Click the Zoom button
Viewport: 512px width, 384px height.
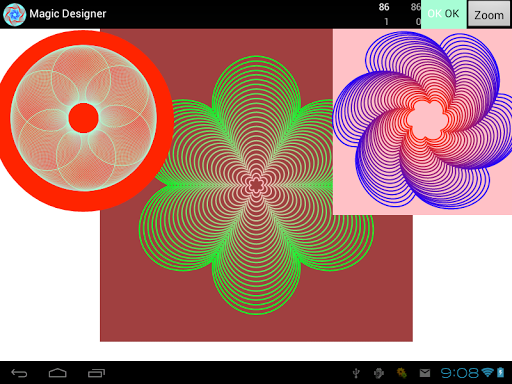pyautogui.click(x=489, y=14)
